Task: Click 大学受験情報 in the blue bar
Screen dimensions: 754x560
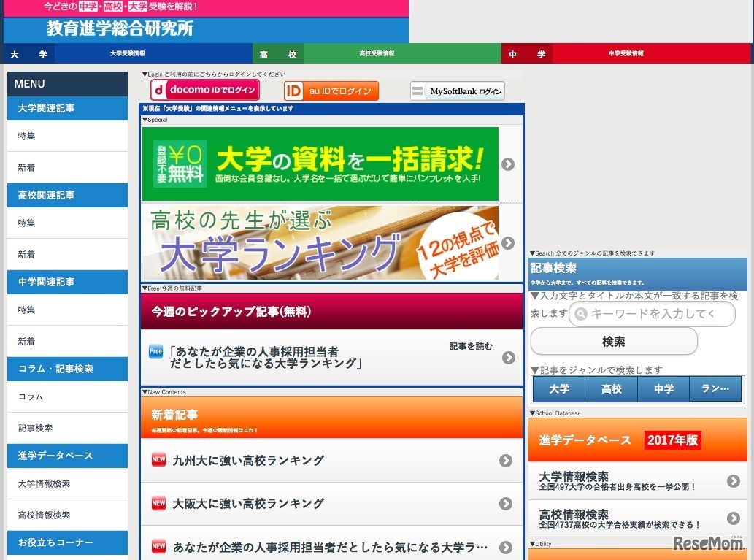Action: [128, 53]
